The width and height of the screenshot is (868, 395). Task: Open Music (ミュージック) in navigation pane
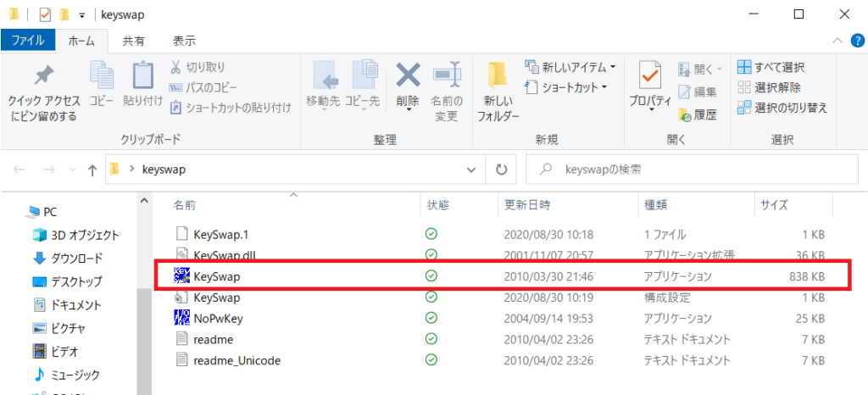click(66, 376)
